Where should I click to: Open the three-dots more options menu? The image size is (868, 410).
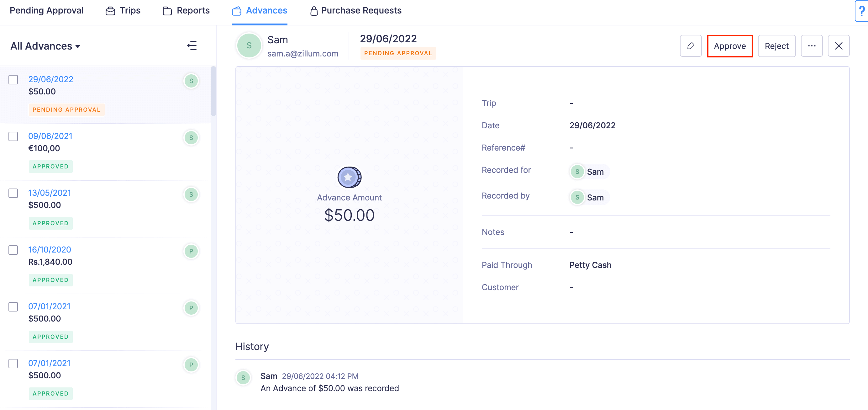coord(811,46)
